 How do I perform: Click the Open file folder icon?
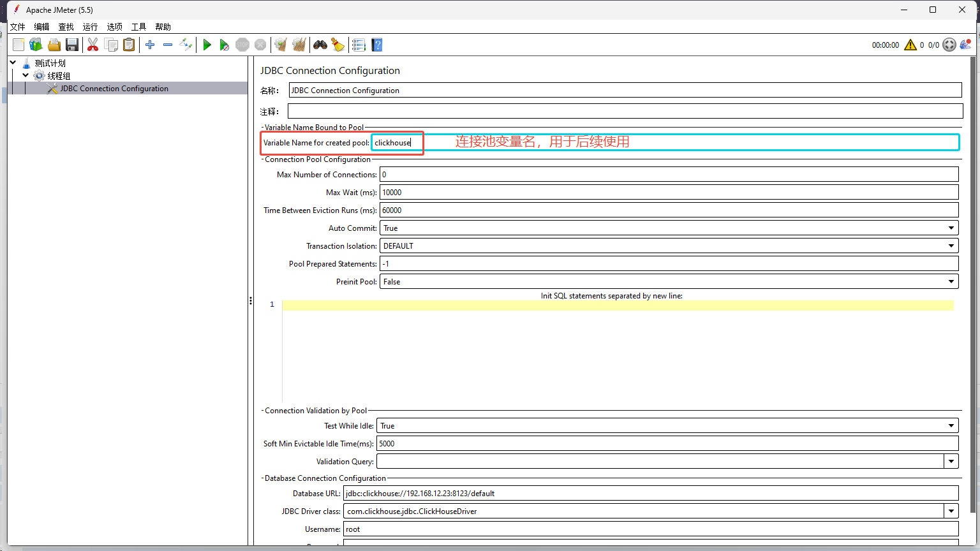[54, 45]
